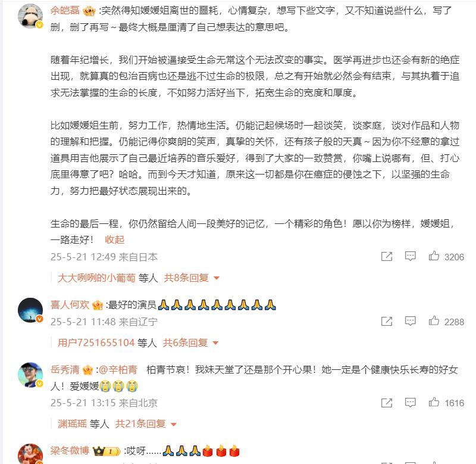
Task: Reply to 余皑磊's comment via comment icon
Action: click(x=410, y=257)
